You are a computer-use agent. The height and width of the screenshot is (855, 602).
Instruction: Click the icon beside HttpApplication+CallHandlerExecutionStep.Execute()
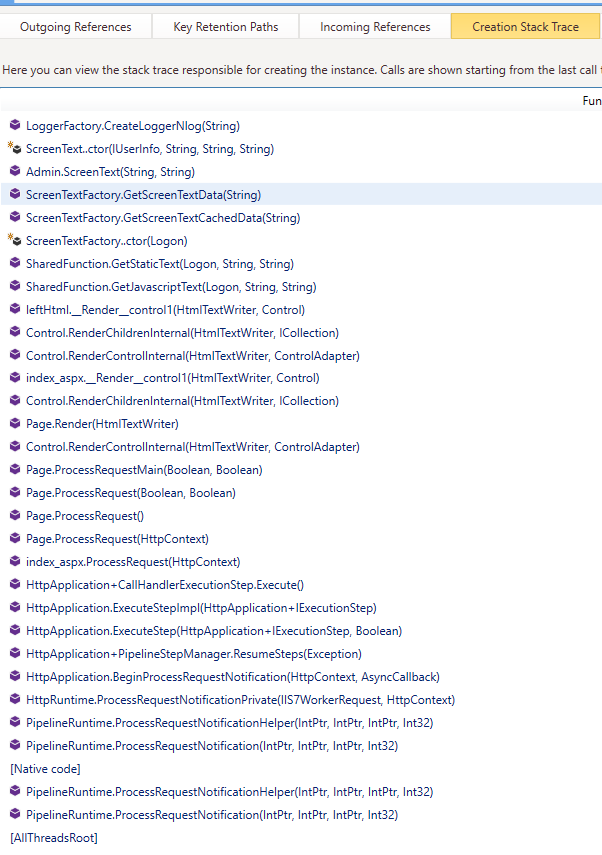tap(15, 584)
